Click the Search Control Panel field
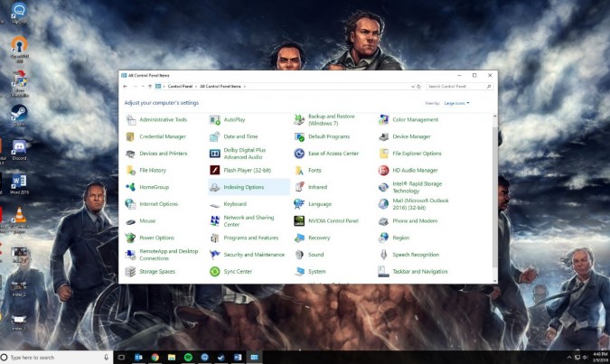610x364 pixels. [x=459, y=87]
